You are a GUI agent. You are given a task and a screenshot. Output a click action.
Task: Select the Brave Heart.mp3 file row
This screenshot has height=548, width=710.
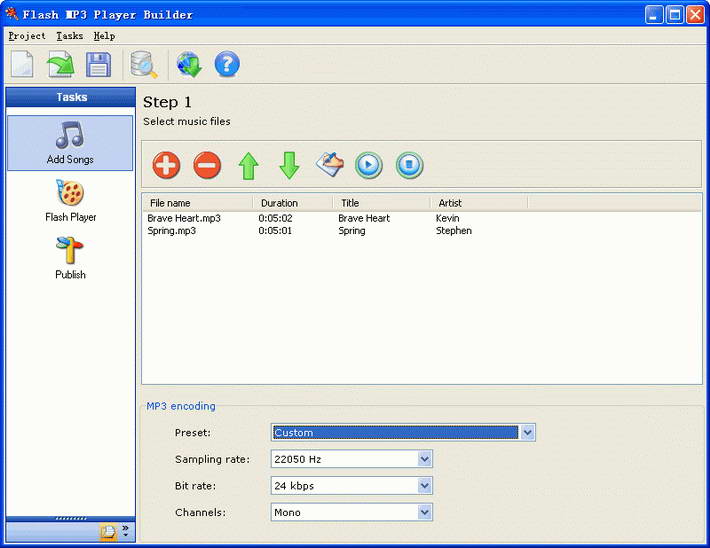(x=184, y=218)
